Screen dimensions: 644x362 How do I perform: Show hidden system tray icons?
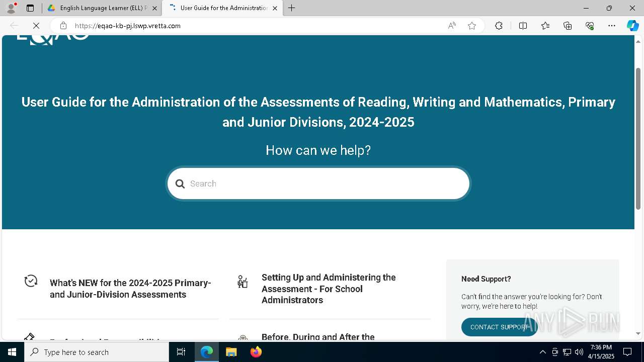542,352
